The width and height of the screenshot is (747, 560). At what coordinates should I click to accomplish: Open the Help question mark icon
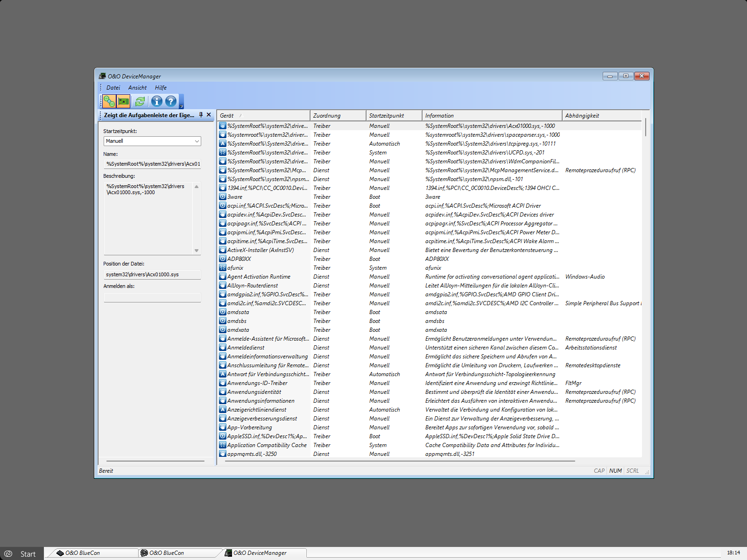pyautogui.click(x=171, y=101)
